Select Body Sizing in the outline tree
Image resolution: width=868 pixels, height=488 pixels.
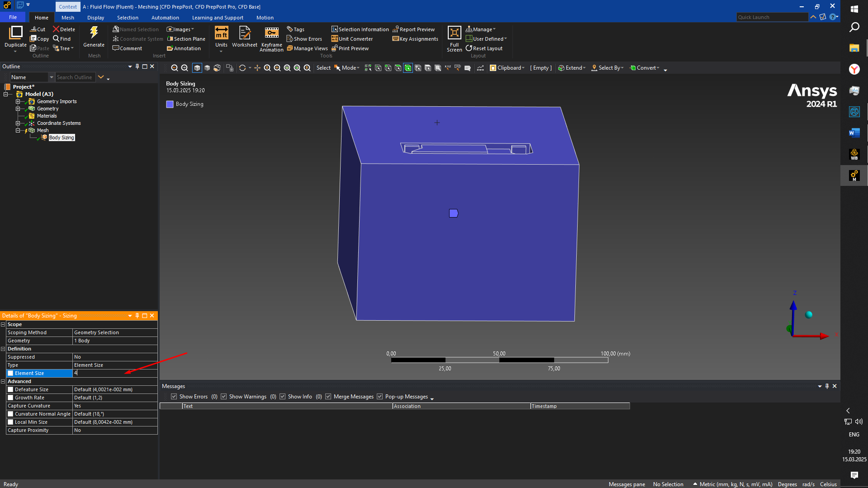62,137
